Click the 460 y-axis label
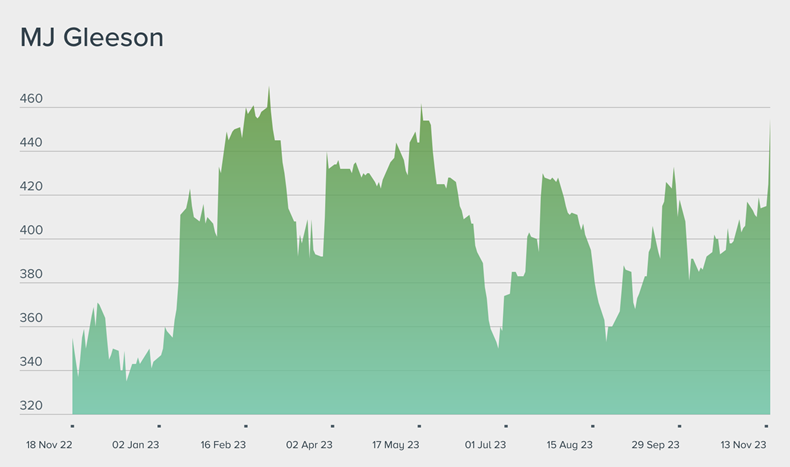The height and width of the screenshot is (467, 790). (32, 100)
